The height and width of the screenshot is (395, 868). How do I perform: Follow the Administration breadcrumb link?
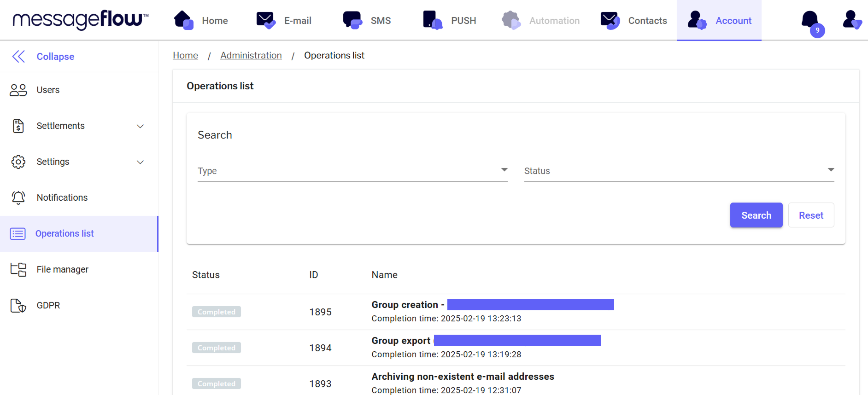[251, 55]
